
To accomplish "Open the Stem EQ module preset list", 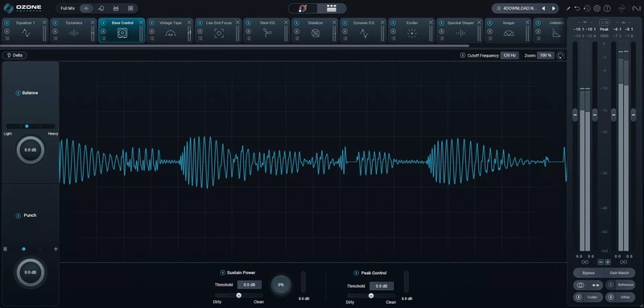I will [x=248, y=38].
